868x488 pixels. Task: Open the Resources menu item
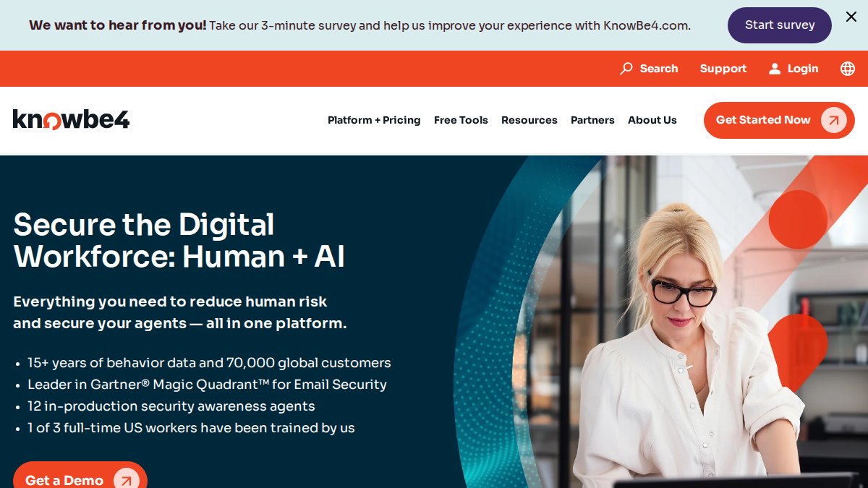tap(529, 120)
